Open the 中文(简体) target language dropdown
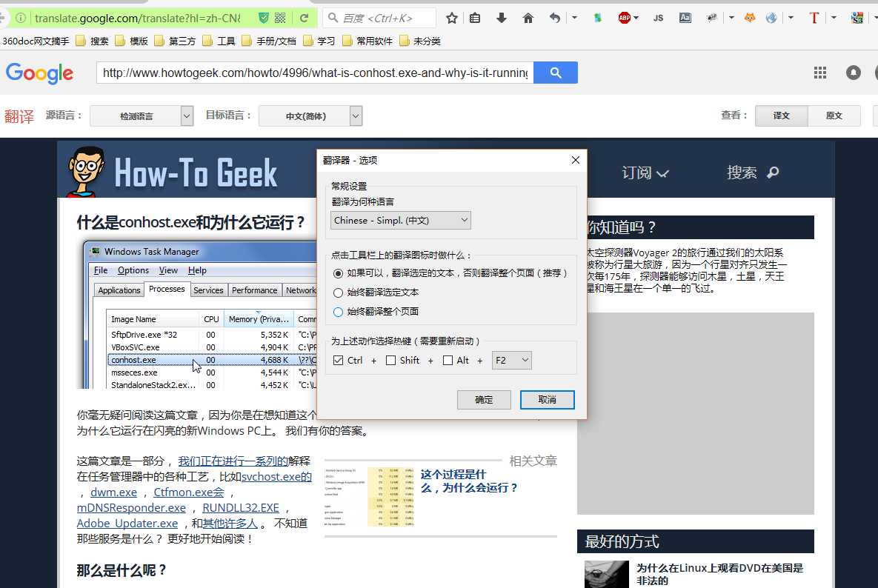This screenshot has height=588, width=878. click(310, 116)
